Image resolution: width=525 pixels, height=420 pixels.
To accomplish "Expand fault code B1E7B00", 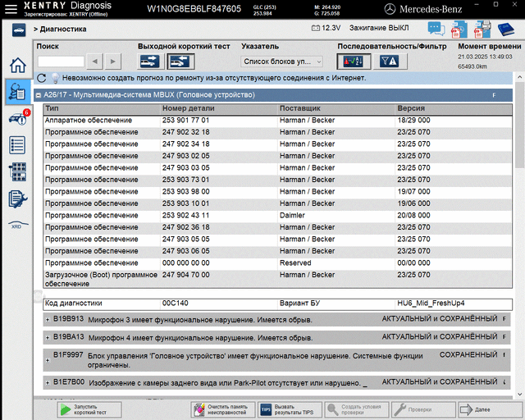I will (x=48, y=382).
